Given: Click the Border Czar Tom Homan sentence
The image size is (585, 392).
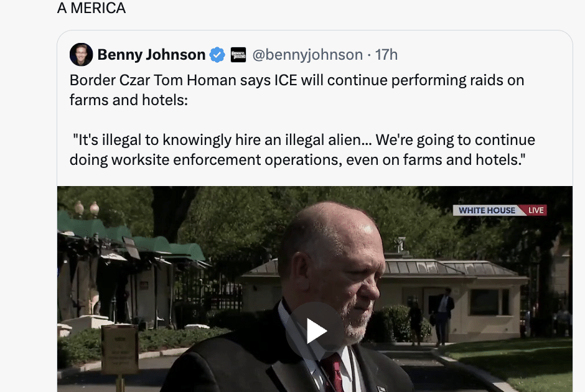Looking at the screenshot, I should coord(297,90).
